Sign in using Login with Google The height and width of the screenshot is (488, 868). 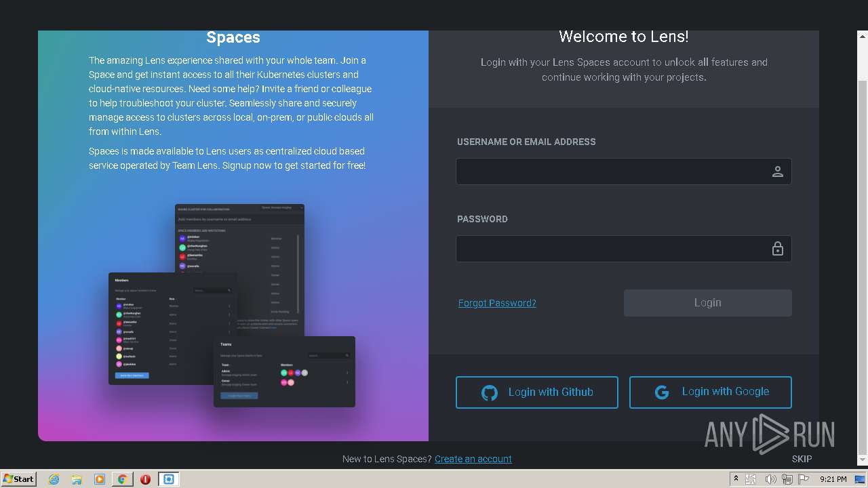711,392
